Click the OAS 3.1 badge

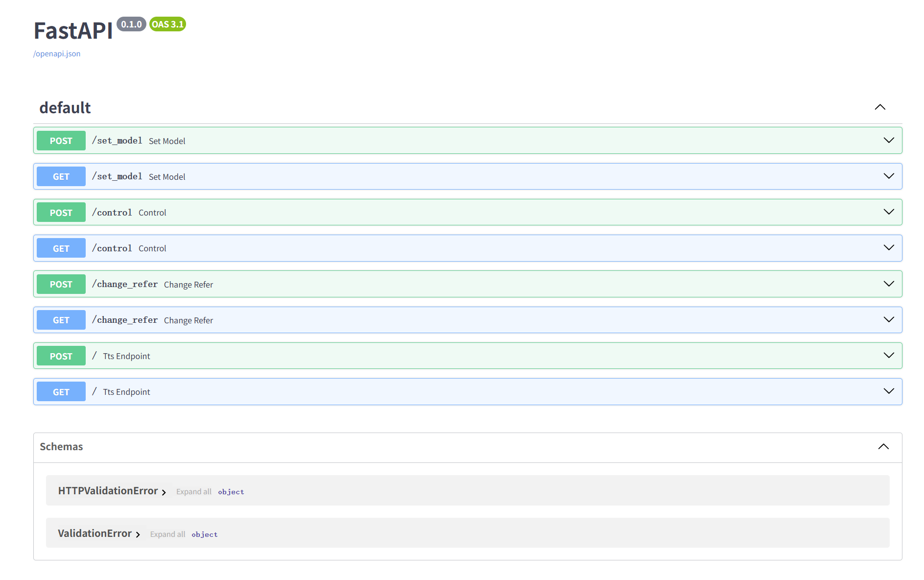167,24
